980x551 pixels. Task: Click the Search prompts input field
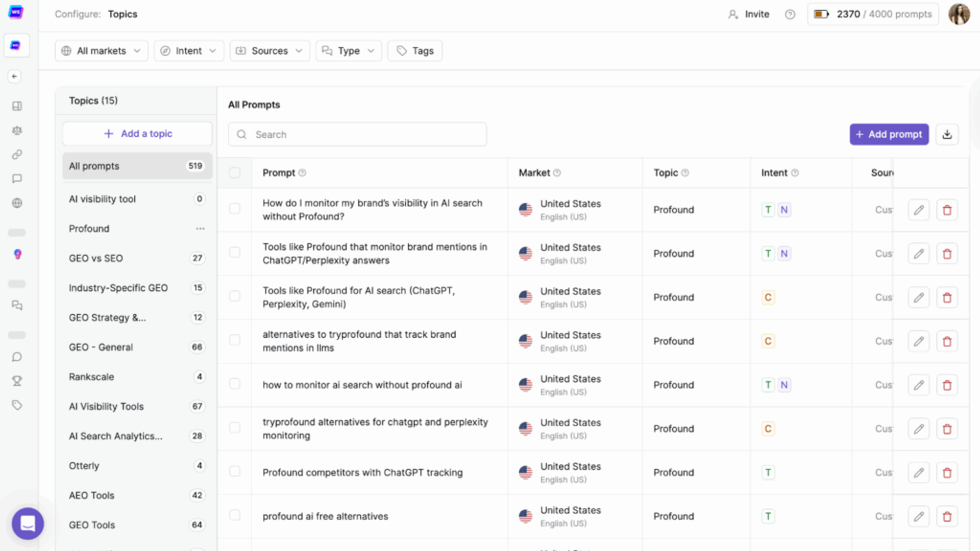point(357,134)
